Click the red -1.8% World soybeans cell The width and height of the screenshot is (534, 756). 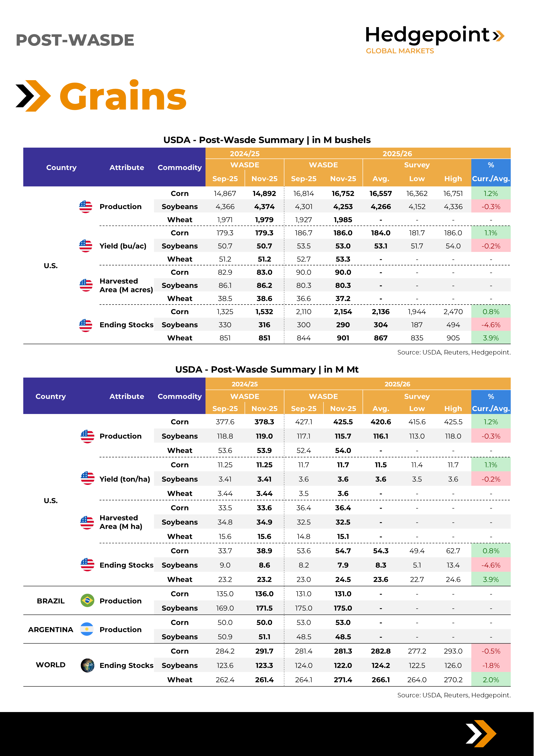(x=490, y=665)
